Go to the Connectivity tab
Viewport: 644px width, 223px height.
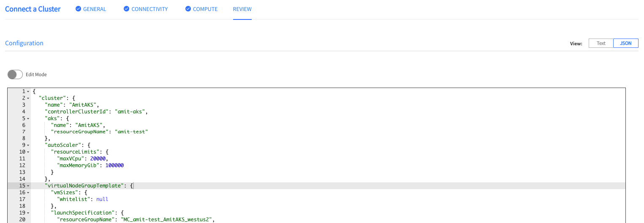pos(149,9)
